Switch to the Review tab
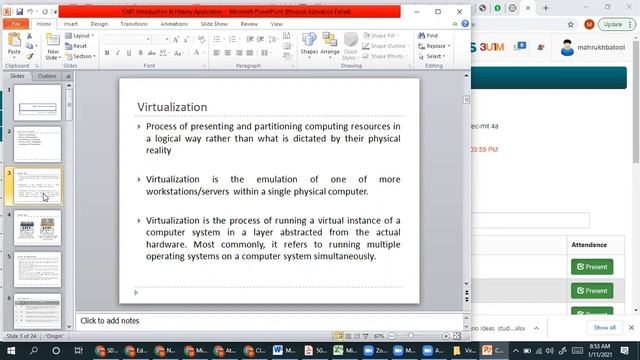Viewport: 640px width, 360px height. pyautogui.click(x=249, y=24)
